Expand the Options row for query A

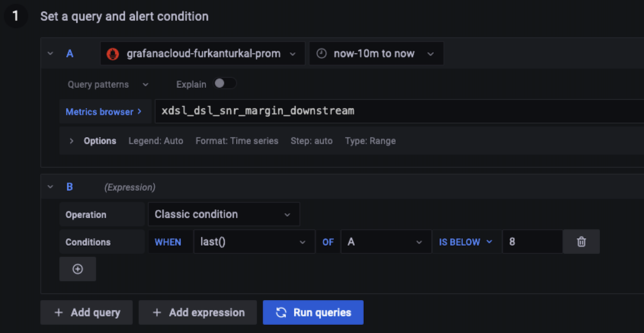[x=71, y=141]
